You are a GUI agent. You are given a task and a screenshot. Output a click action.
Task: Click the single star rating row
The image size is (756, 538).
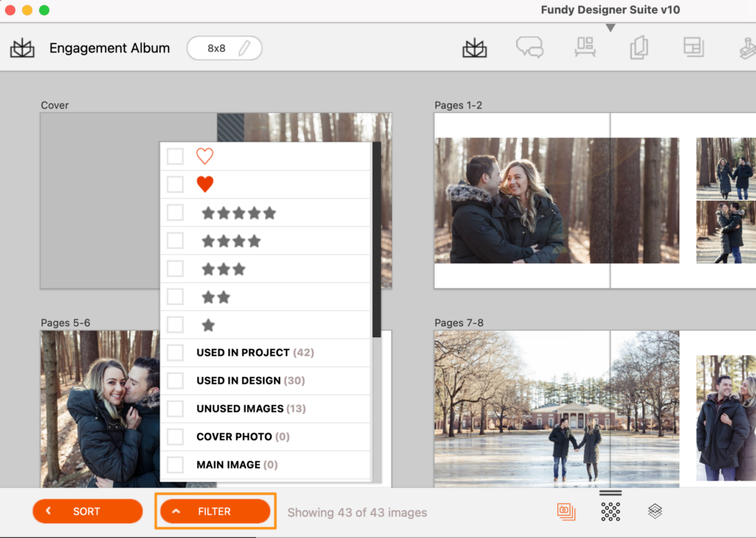(266, 325)
